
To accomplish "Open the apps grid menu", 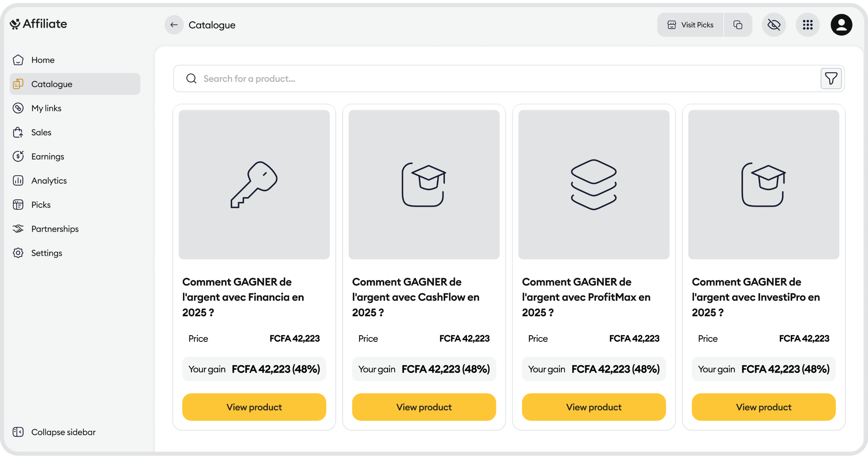I will [807, 25].
